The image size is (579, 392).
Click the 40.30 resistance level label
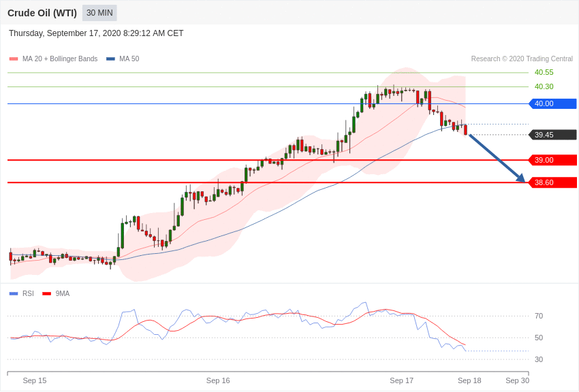pos(544,86)
